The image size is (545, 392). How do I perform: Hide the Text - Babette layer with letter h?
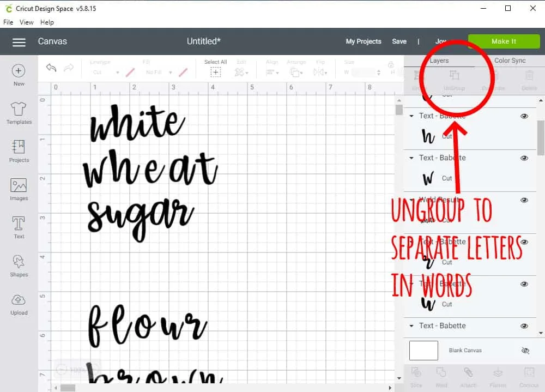pyautogui.click(x=524, y=116)
